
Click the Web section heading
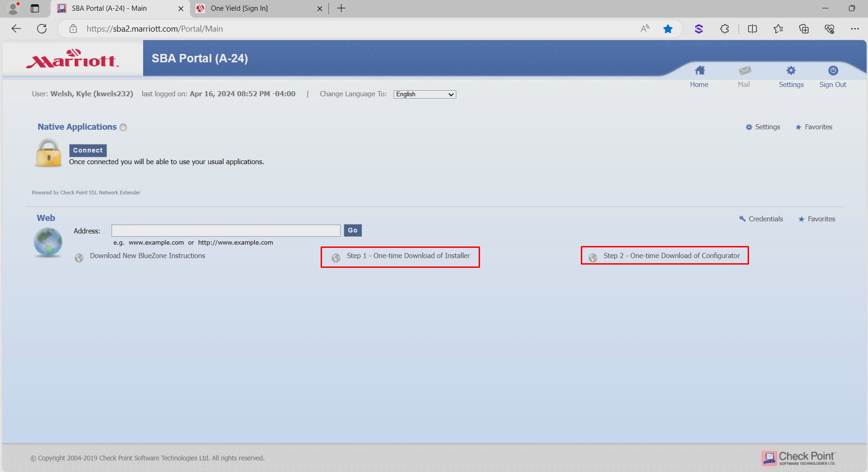[x=46, y=218]
